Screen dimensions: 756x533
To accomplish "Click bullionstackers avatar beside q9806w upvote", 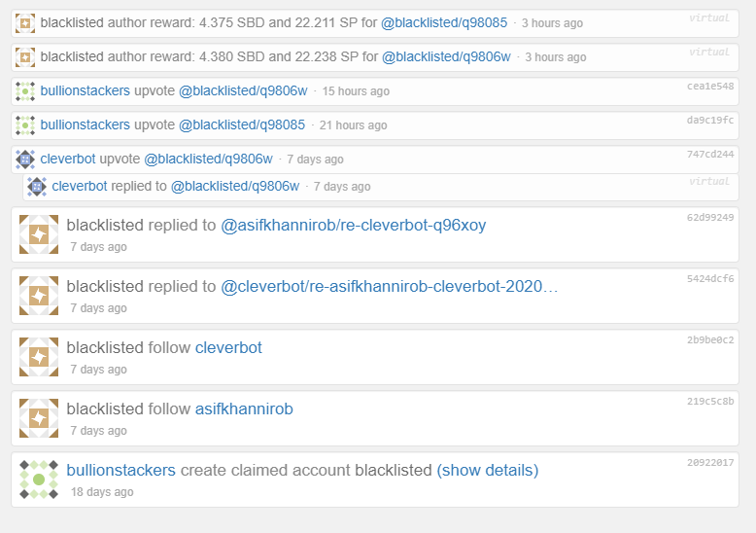I will [25, 91].
